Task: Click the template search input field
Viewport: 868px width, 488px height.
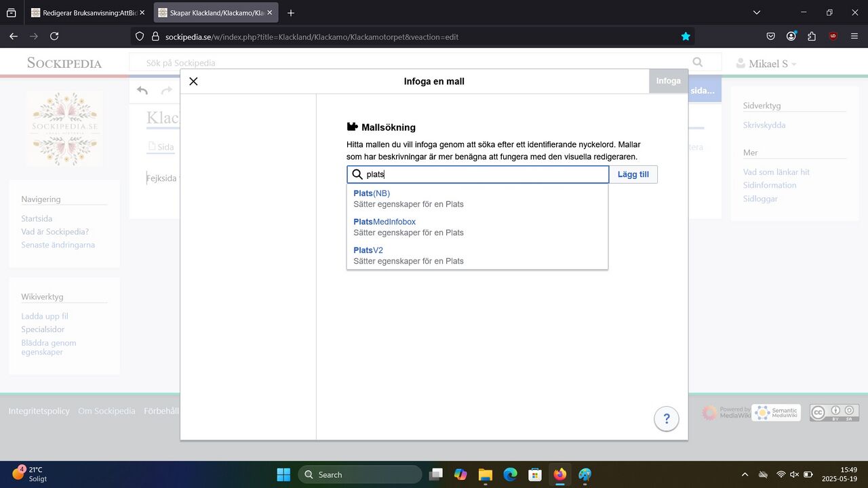Action: (x=485, y=175)
